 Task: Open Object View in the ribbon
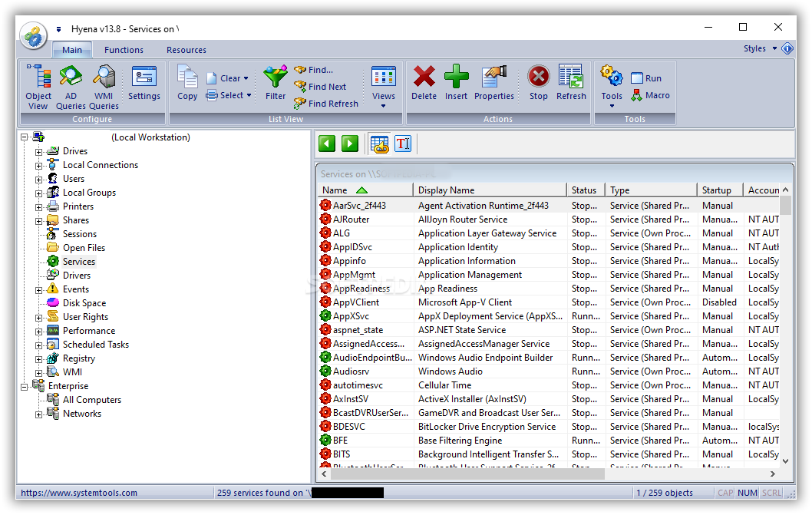(38, 87)
